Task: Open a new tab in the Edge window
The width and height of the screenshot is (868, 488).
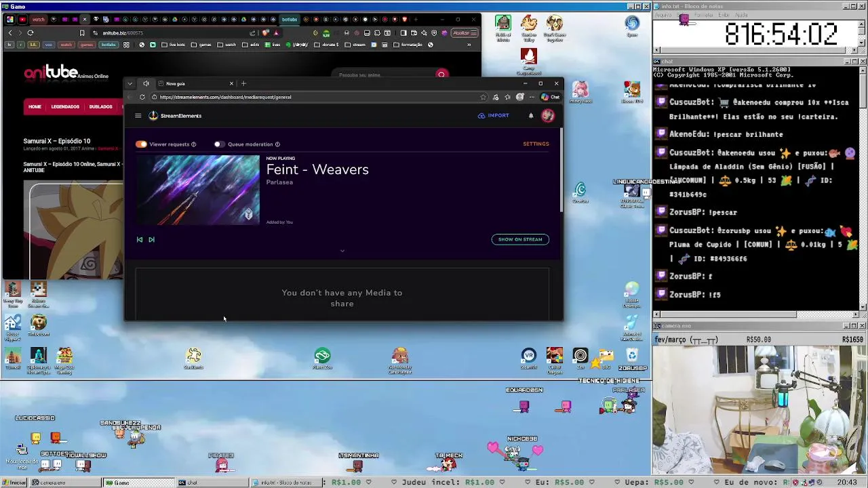Action: point(243,83)
